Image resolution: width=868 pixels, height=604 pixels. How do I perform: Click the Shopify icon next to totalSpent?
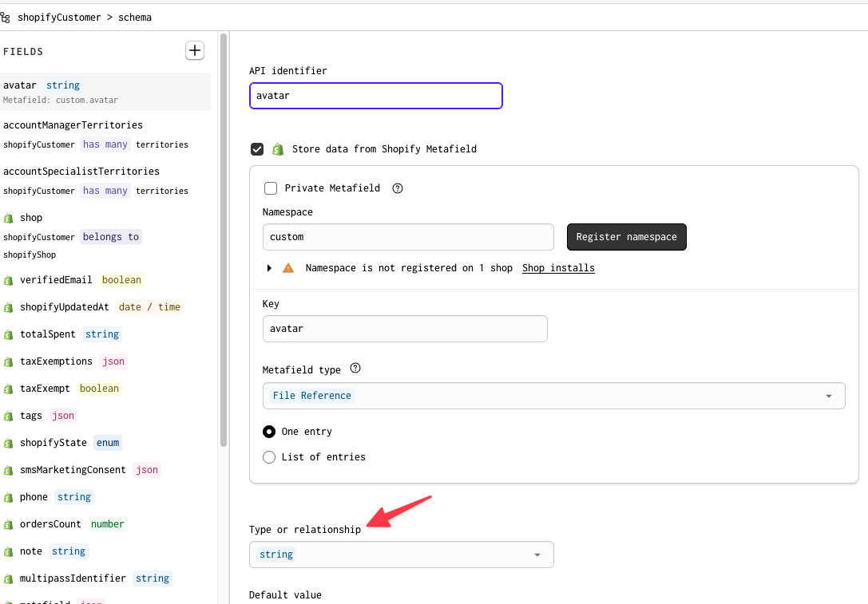[8, 335]
